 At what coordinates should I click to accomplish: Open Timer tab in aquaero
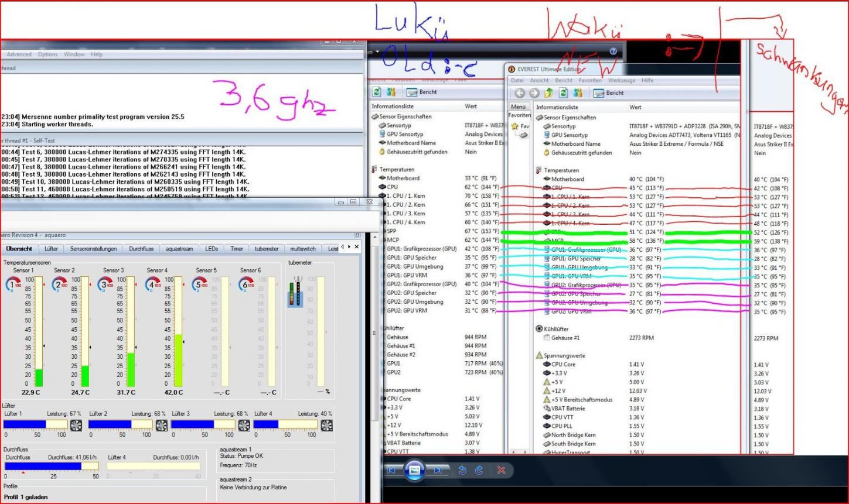click(237, 249)
